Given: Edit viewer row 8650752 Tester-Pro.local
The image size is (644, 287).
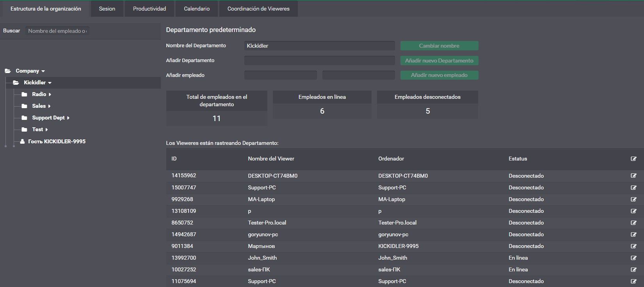Looking at the screenshot, I should (x=633, y=223).
